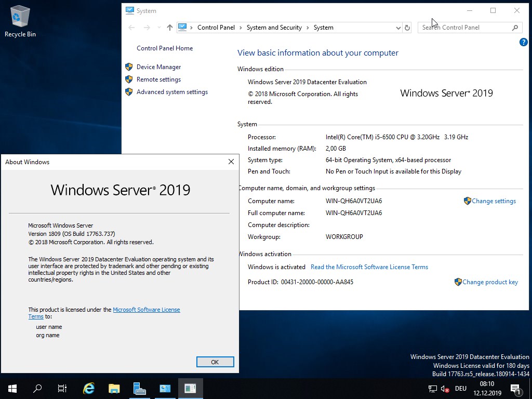Click Change settings for computer name

click(x=494, y=201)
